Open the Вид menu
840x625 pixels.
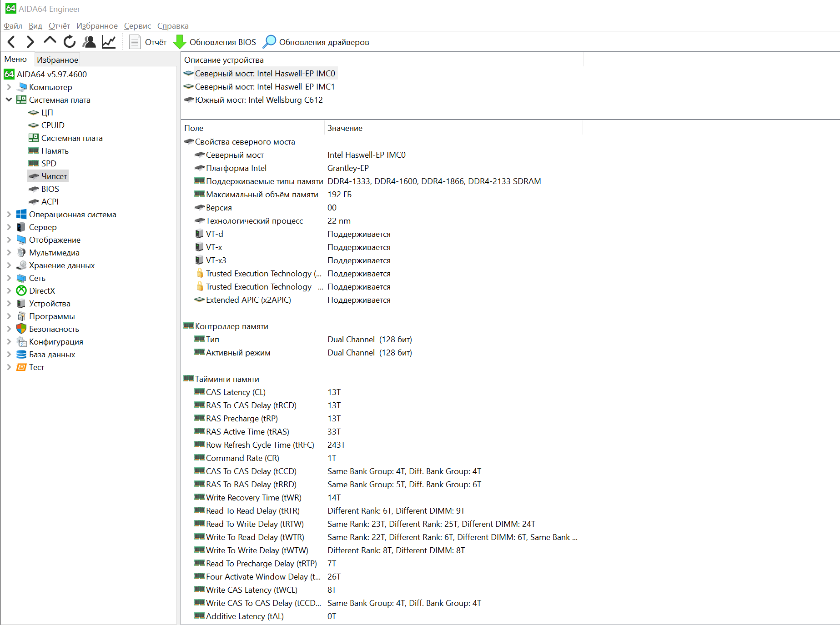(x=35, y=26)
